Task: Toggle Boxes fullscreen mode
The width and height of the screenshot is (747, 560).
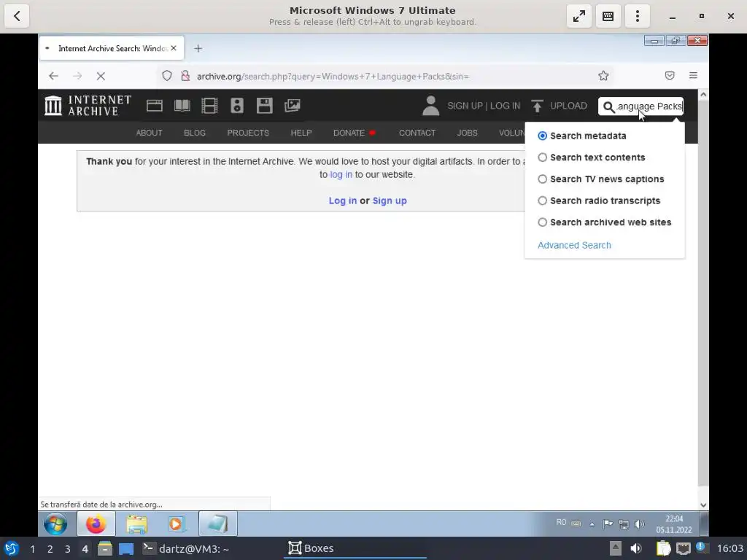Action: 578,16
